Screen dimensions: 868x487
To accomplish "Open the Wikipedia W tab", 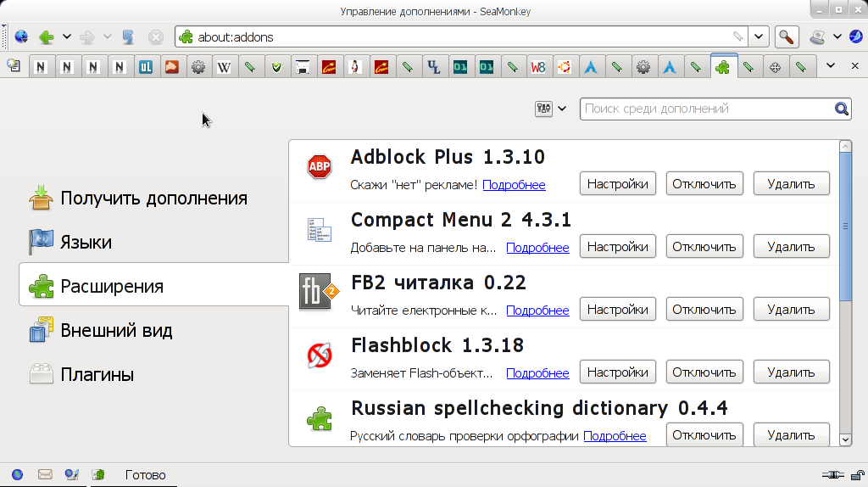I will pos(224,67).
